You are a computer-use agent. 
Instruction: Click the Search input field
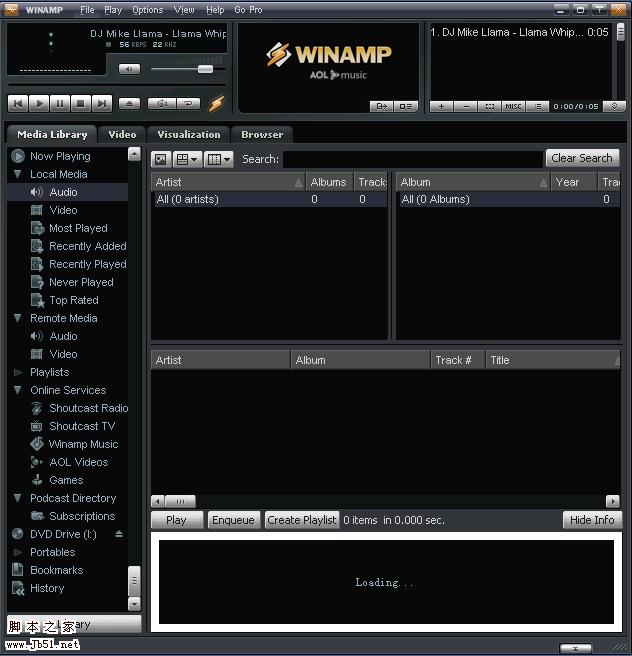[413, 159]
